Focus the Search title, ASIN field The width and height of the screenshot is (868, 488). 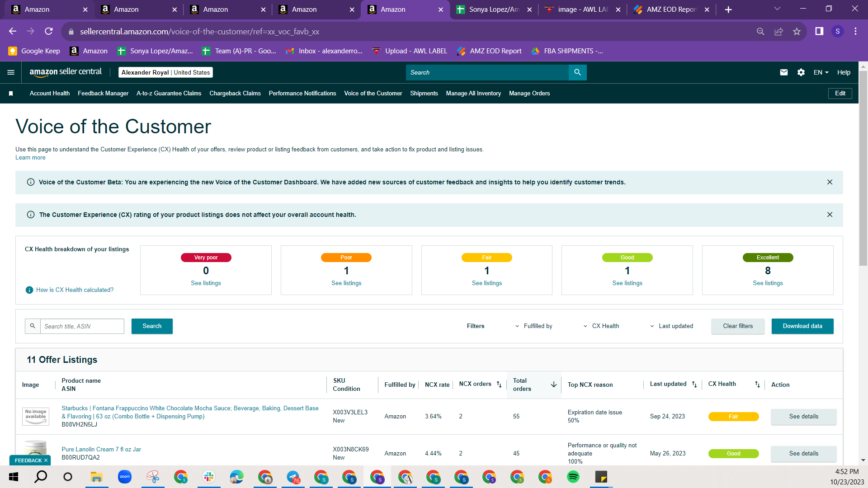(x=82, y=326)
